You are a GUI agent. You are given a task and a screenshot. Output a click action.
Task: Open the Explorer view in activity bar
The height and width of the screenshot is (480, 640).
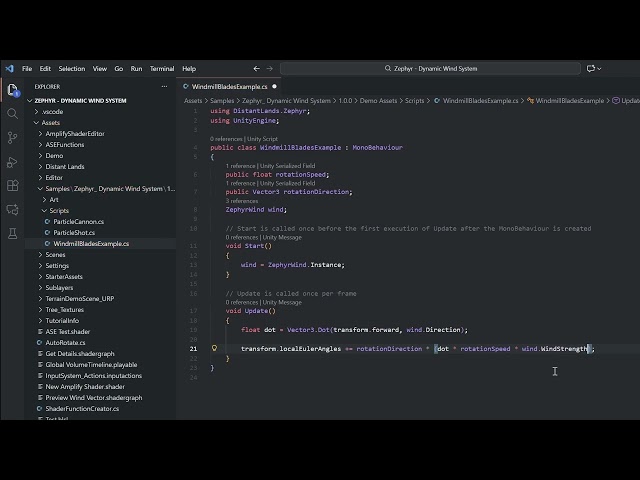13,90
